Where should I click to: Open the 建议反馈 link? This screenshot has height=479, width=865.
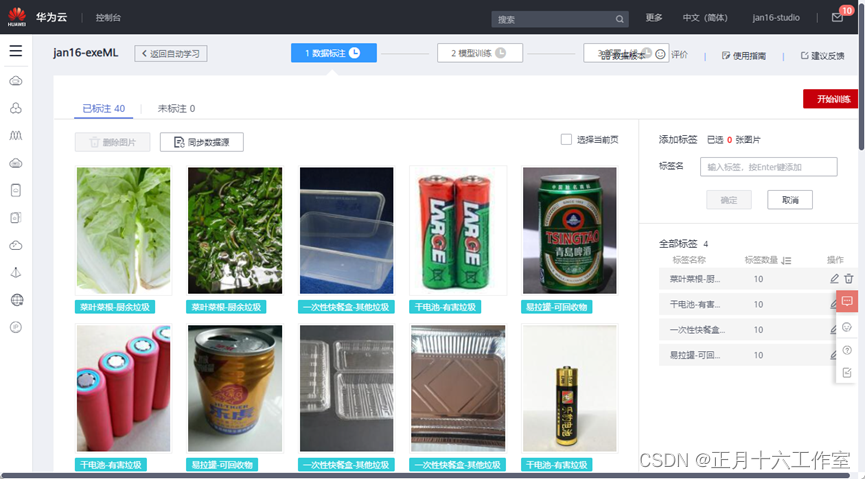click(x=823, y=56)
